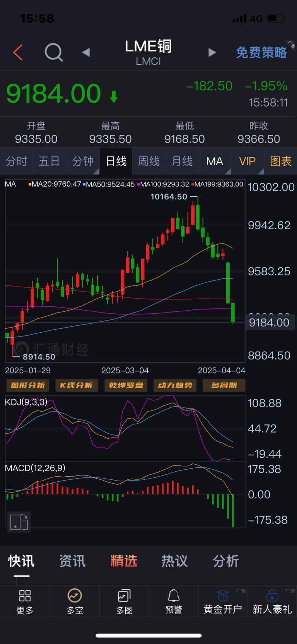Tap MA50:9524.45 legend
The image size is (297, 644).
tap(109, 184)
